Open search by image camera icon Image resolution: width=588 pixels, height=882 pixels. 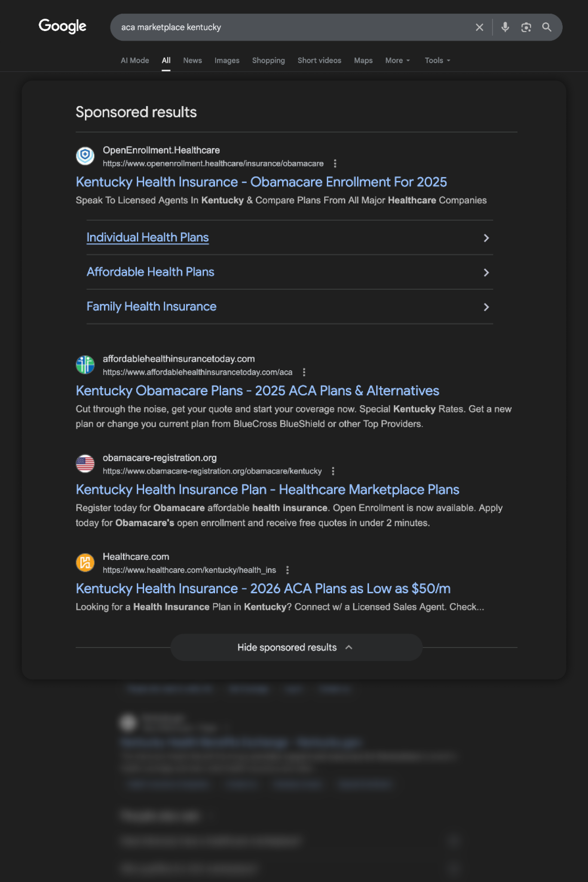click(526, 27)
